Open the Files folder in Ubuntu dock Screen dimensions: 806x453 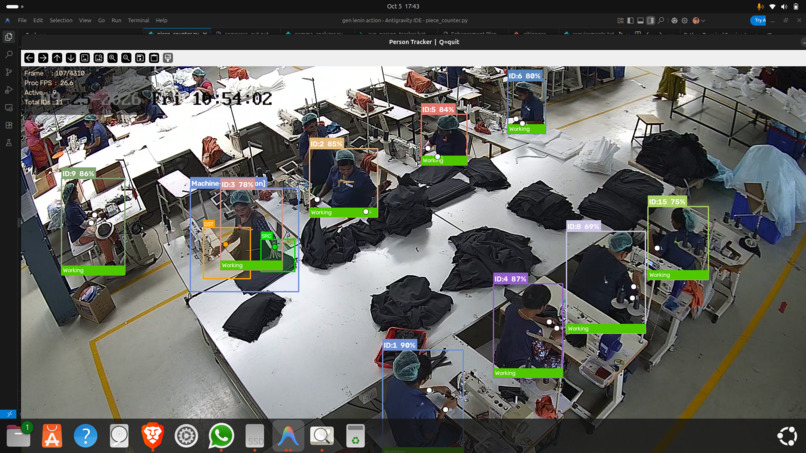pos(19,436)
